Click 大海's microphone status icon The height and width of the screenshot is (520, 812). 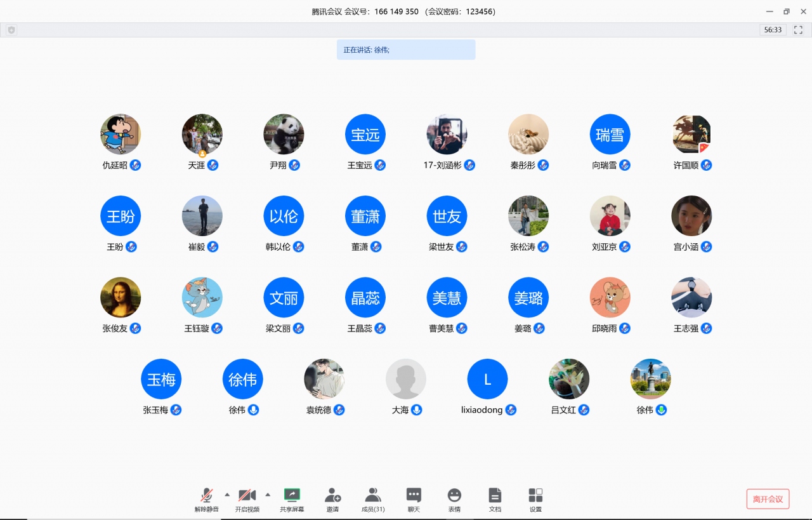[417, 410]
